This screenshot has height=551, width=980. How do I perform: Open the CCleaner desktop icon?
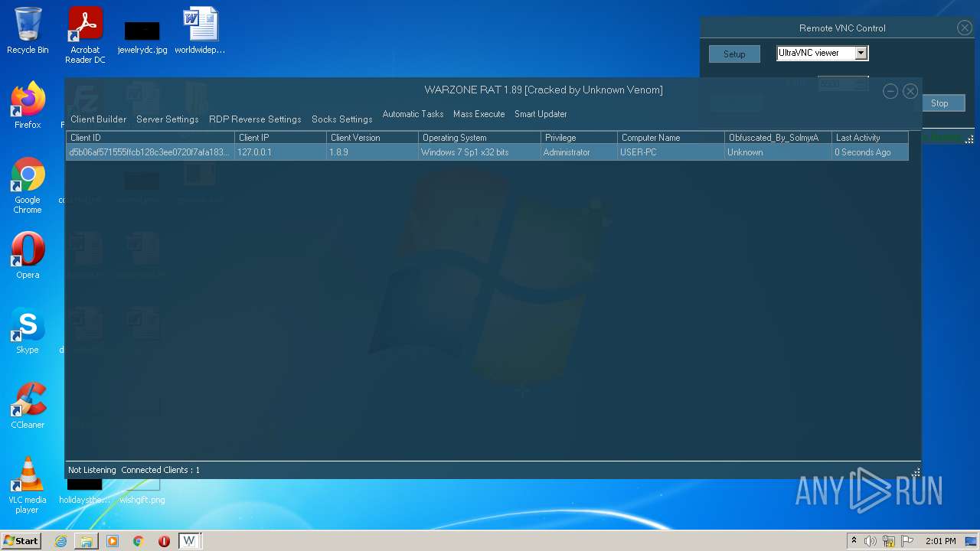pos(28,405)
